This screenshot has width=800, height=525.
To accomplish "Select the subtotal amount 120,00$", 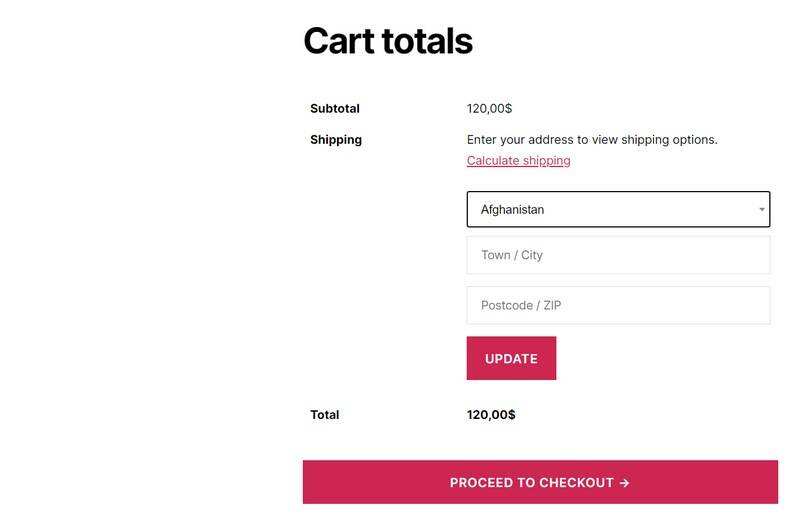I will pyautogui.click(x=489, y=108).
